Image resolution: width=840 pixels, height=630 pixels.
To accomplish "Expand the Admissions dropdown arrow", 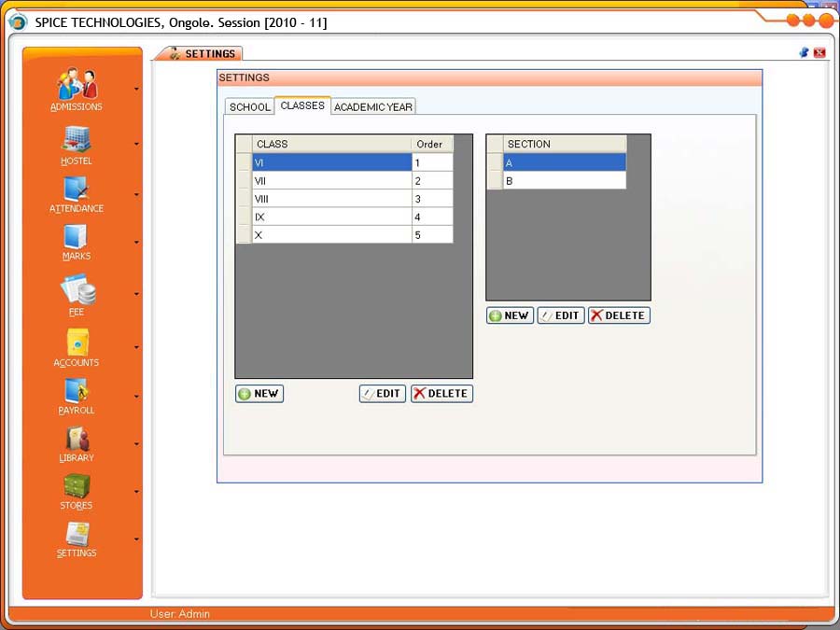I will point(137,90).
